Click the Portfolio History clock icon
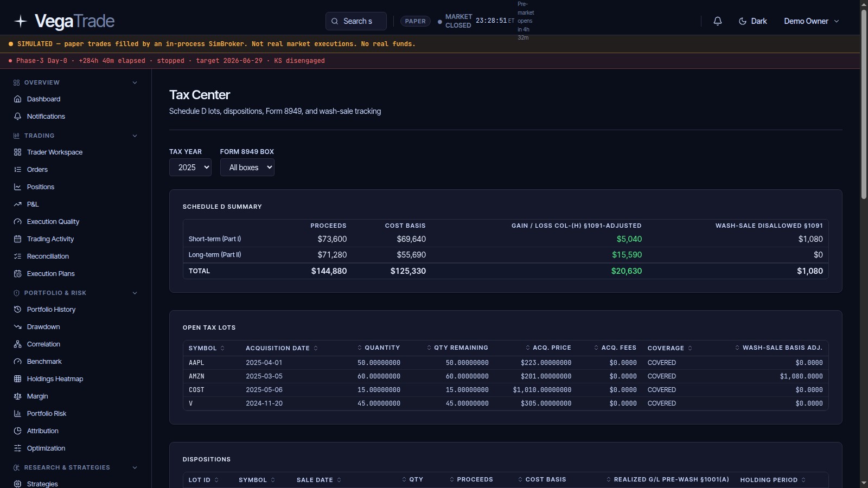This screenshot has height=488, width=868. pos(17,310)
